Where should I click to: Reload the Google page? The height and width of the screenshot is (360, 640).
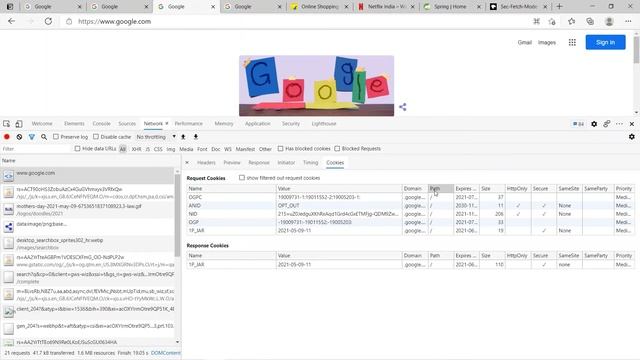48,21
